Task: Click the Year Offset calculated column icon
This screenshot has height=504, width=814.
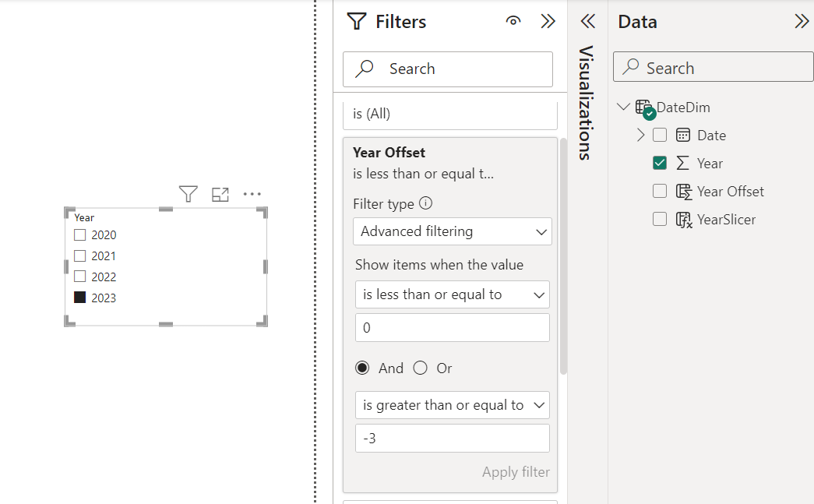Action: coord(684,192)
